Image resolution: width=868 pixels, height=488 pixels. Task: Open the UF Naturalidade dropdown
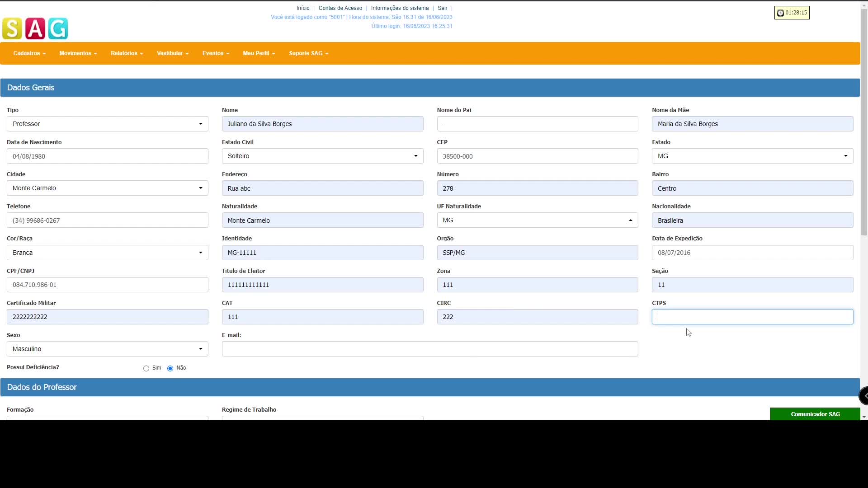538,220
